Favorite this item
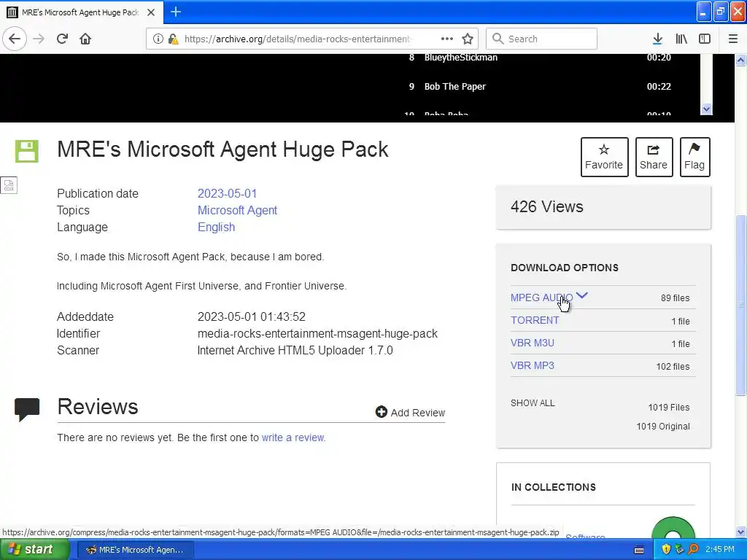This screenshot has width=747, height=560. coord(604,157)
